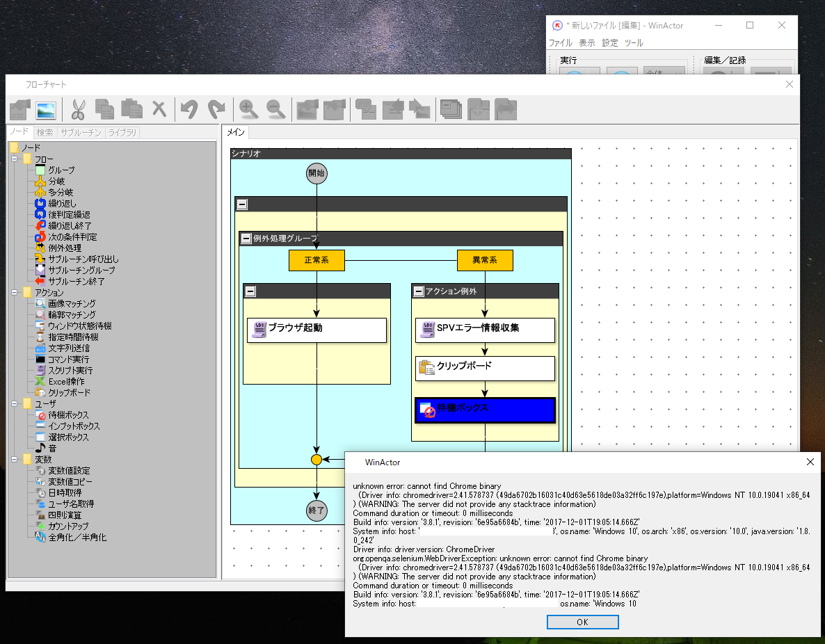Collapse the アクション例外 group box
Image resolution: width=825 pixels, height=644 pixels.
click(418, 291)
